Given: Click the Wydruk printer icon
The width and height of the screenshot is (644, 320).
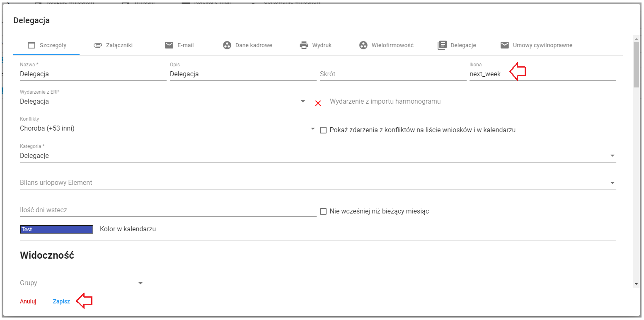Looking at the screenshot, I should [x=304, y=45].
